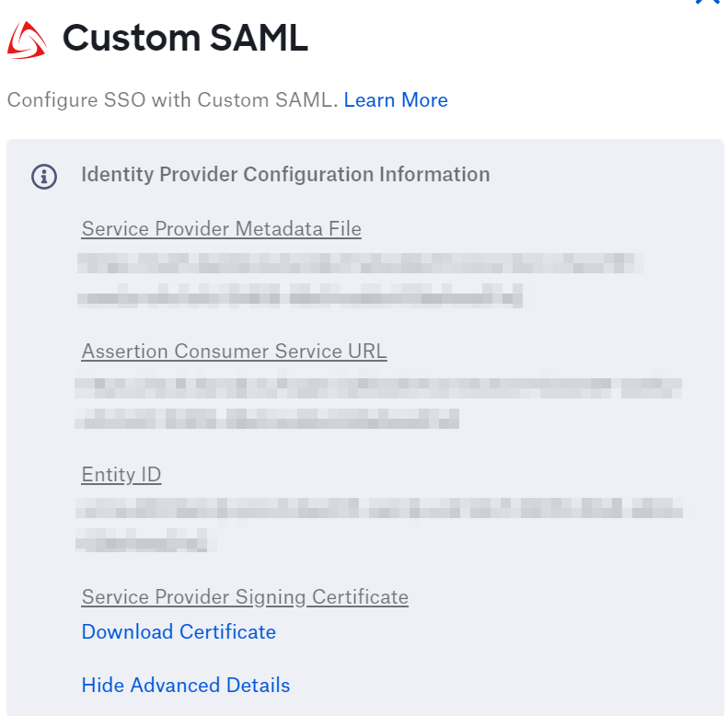Select first line of blurred Entity ID value
The width and height of the screenshot is (728, 716).
[379, 508]
